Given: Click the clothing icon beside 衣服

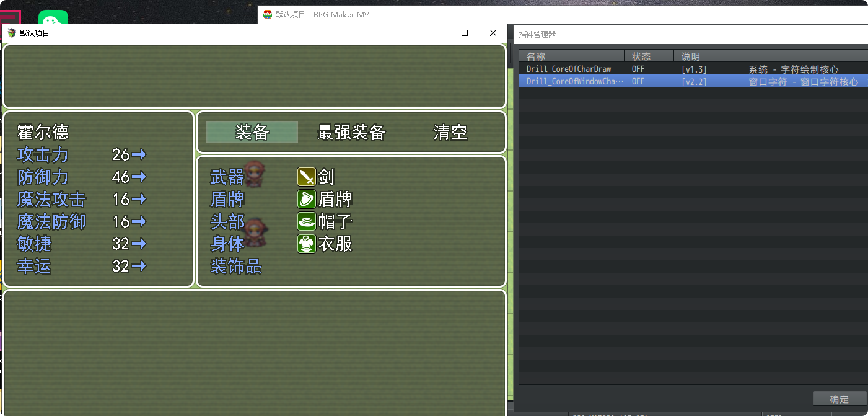Looking at the screenshot, I should [307, 244].
